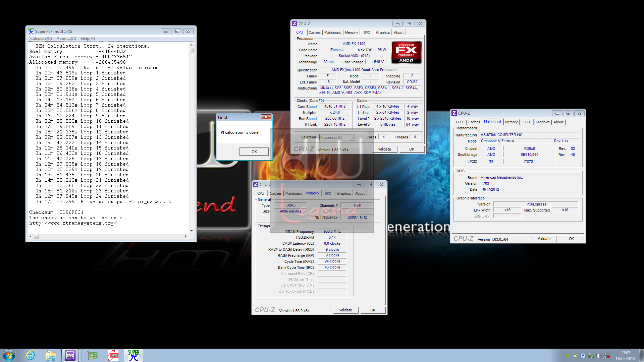Click OK in the Finish dialog

tap(254, 152)
